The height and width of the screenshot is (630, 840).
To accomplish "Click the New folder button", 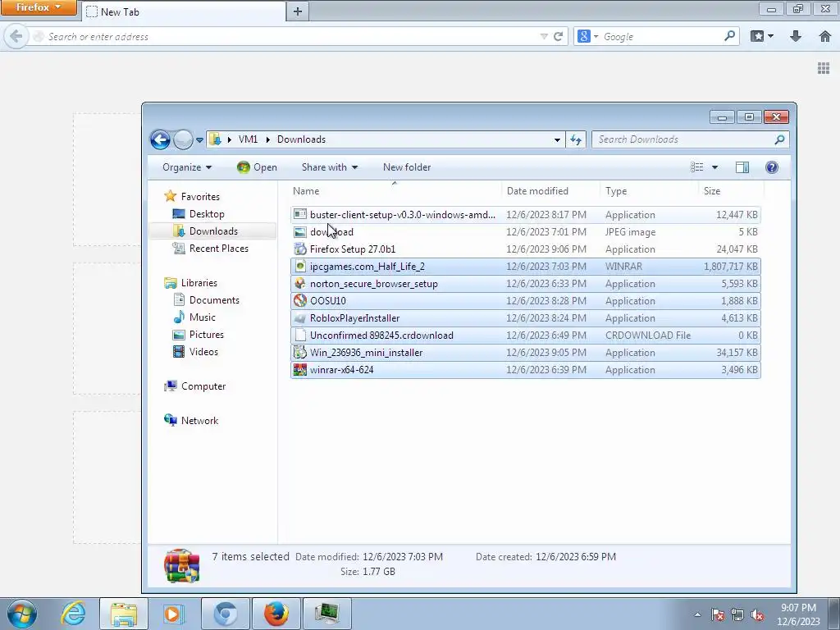I will coord(407,167).
